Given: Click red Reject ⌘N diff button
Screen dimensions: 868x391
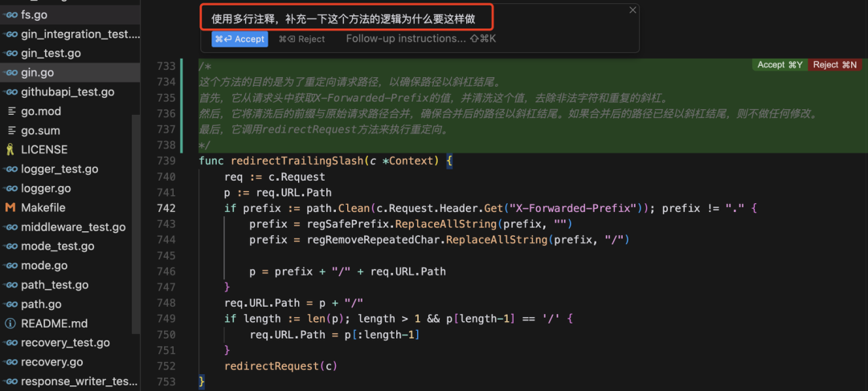Looking at the screenshot, I should coord(834,65).
